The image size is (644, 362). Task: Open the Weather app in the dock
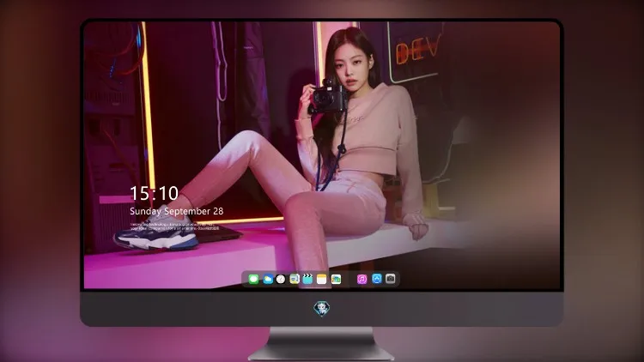[267, 279]
